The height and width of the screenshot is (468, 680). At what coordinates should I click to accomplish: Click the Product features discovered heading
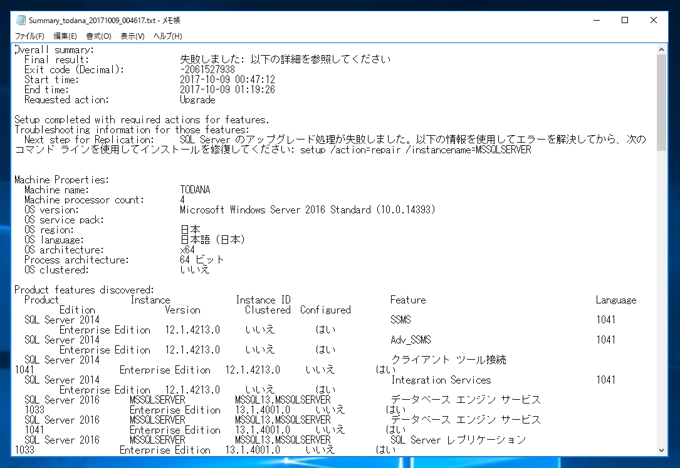coord(84,290)
